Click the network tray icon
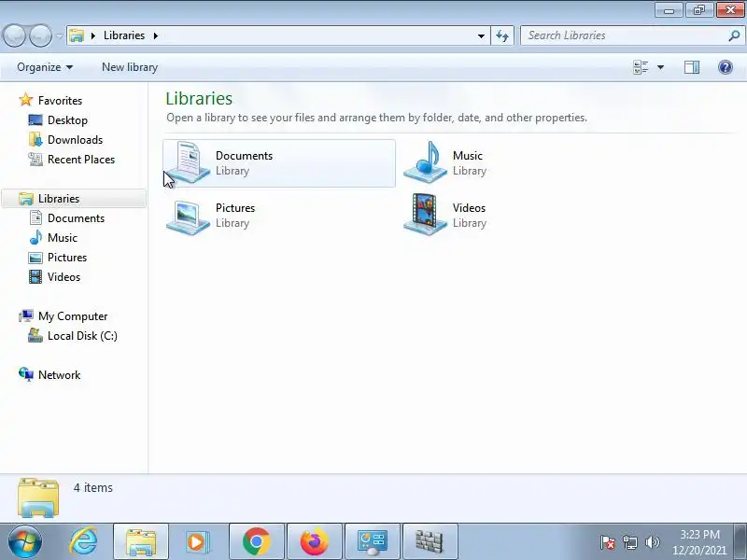Image resolution: width=747 pixels, height=560 pixels. pos(629,542)
